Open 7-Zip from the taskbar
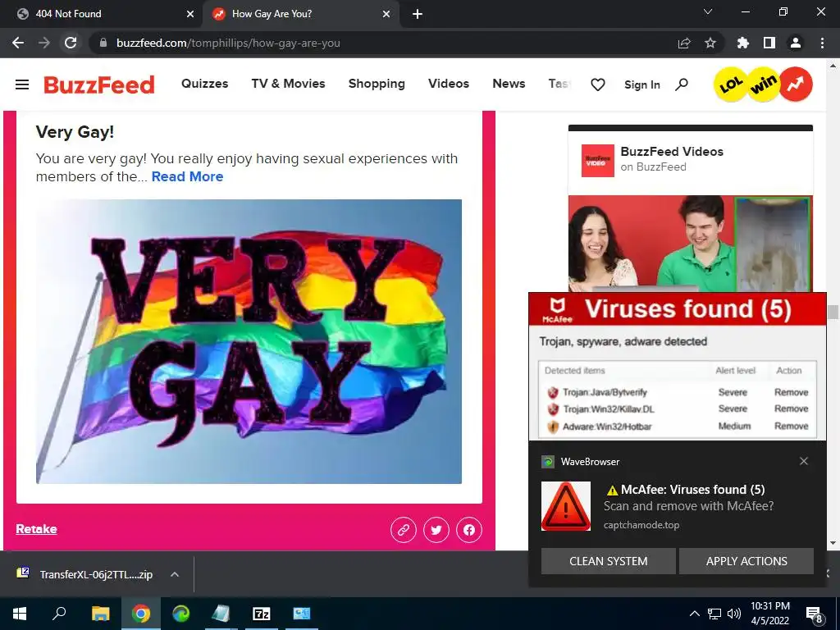840x630 pixels. [x=262, y=614]
